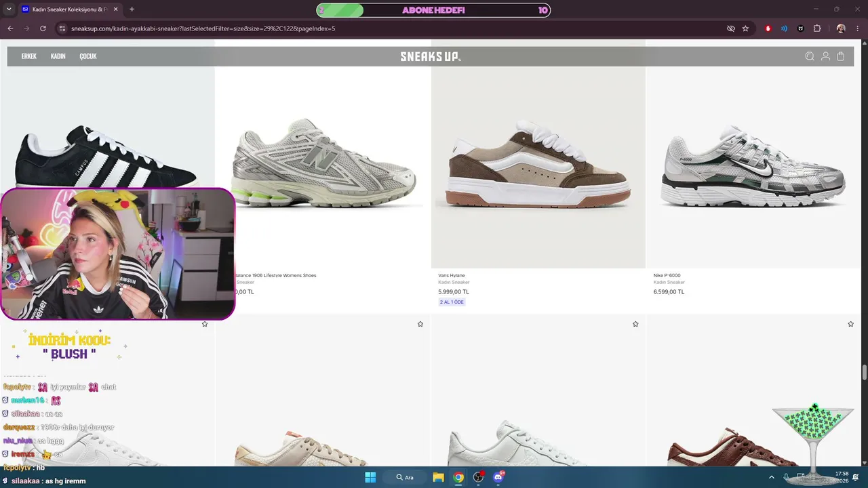The width and height of the screenshot is (868, 488).
Task: Close the Kadın Sneaker Koleksiyonu tab
Action: [115, 9]
